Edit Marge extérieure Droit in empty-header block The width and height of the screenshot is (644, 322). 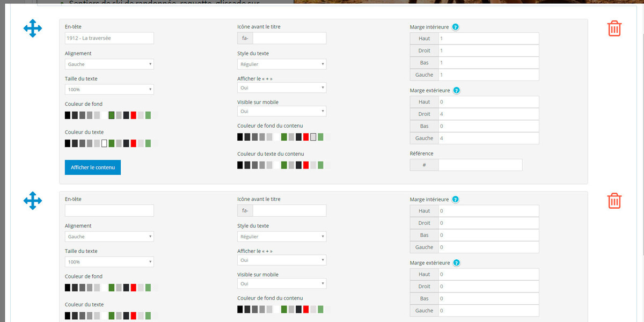pyautogui.click(x=488, y=286)
